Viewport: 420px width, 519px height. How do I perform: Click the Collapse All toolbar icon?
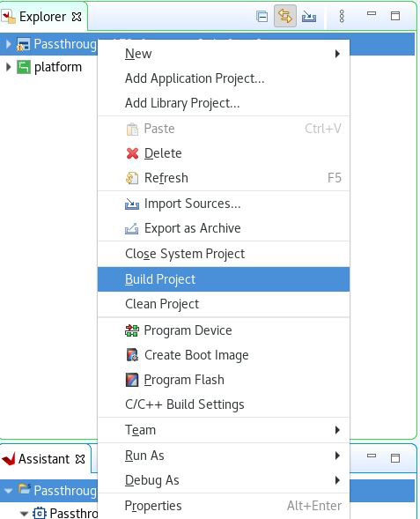(262, 16)
